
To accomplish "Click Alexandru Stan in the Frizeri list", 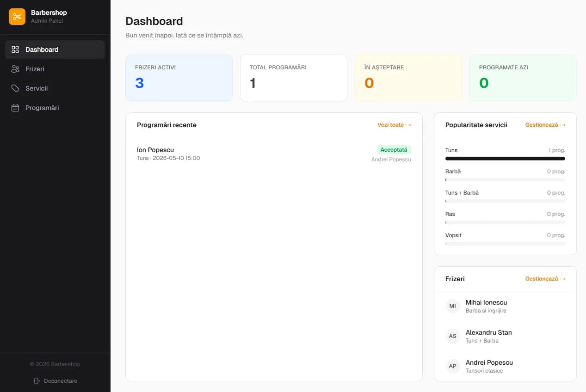I will 489,332.
